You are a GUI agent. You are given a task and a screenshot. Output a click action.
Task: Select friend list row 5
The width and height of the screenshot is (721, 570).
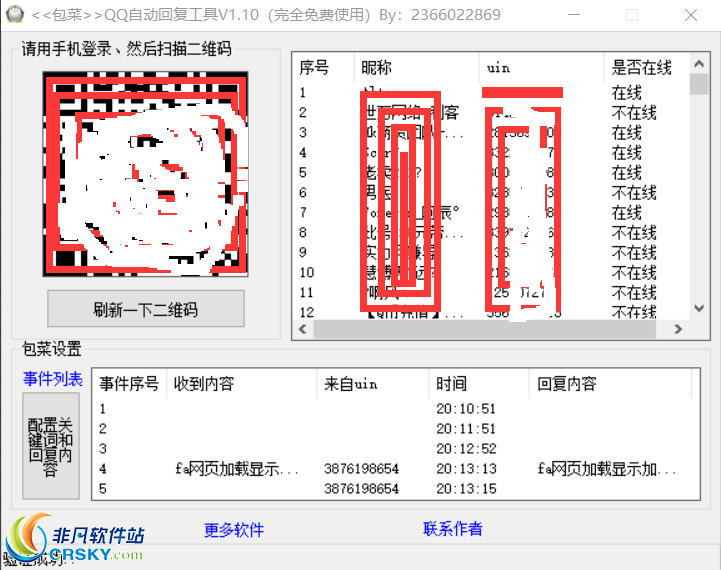[491, 172]
